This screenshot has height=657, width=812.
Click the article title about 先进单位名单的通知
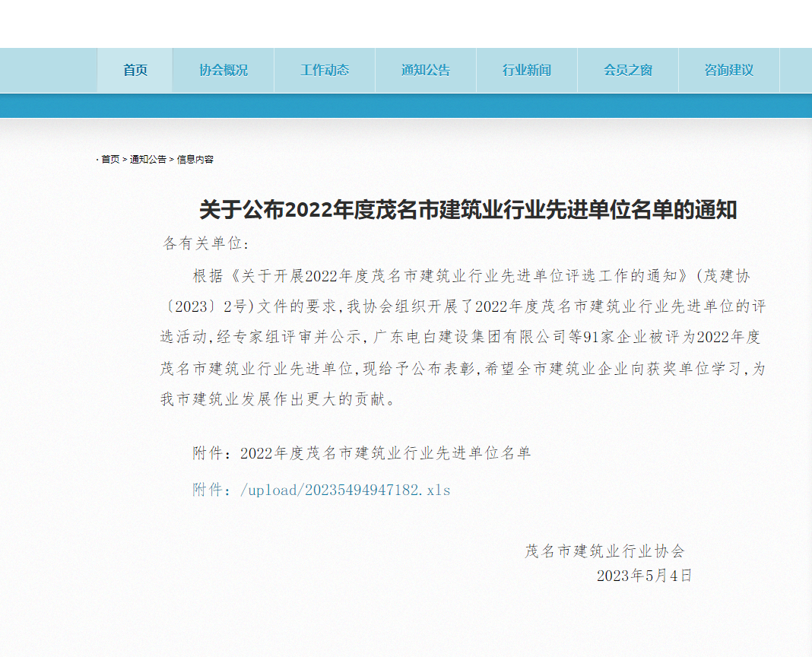(468, 210)
